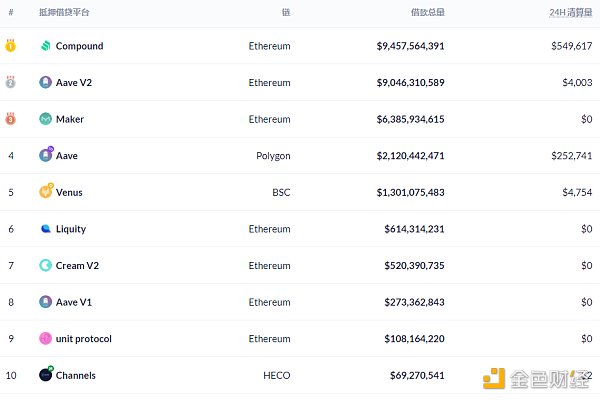Sort by the 借款总量 column header

[427, 12]
